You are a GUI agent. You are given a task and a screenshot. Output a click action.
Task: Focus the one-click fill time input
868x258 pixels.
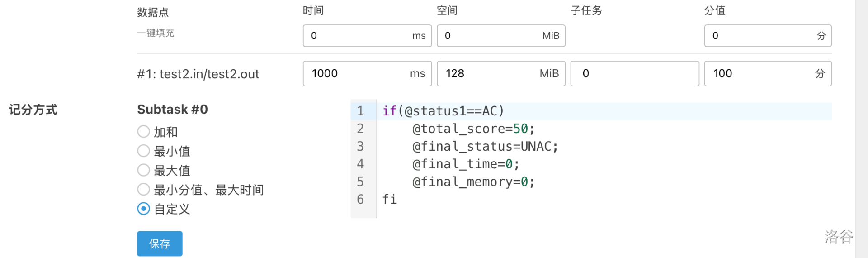(x=357, y=36)
